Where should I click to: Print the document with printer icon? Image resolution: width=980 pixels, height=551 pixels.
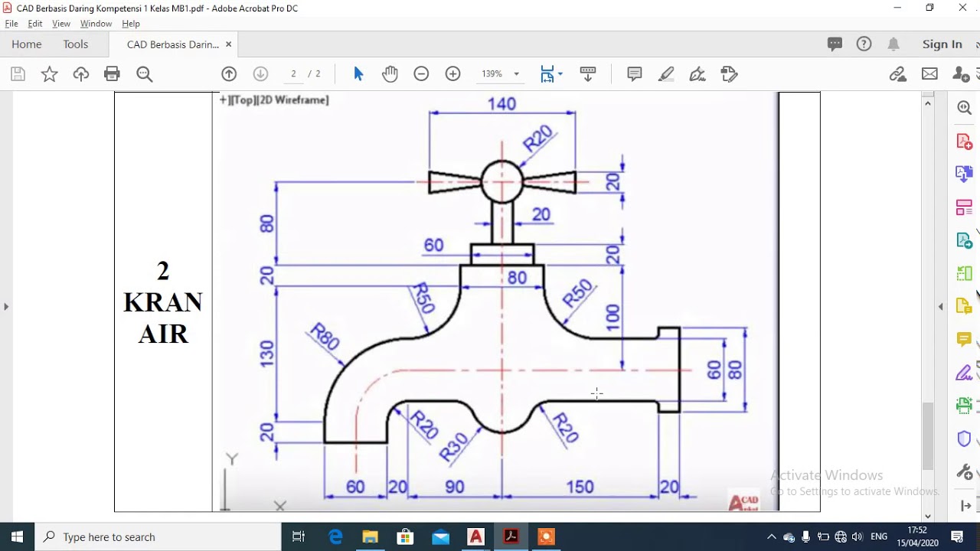(x=112, y=74)
